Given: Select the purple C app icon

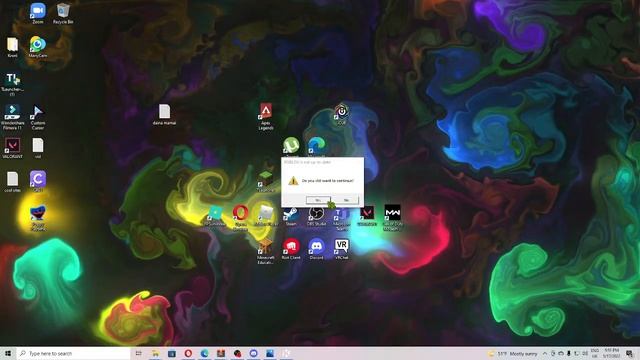Looking at the screenshot, I should pyautogui.click(x=38, y=181).
